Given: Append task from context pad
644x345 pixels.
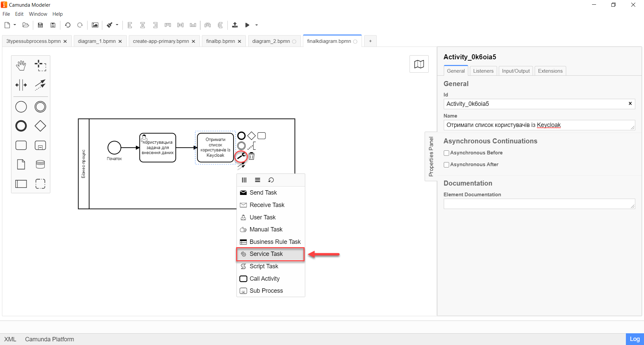Looking at the screenshot, I should point(262,136).
